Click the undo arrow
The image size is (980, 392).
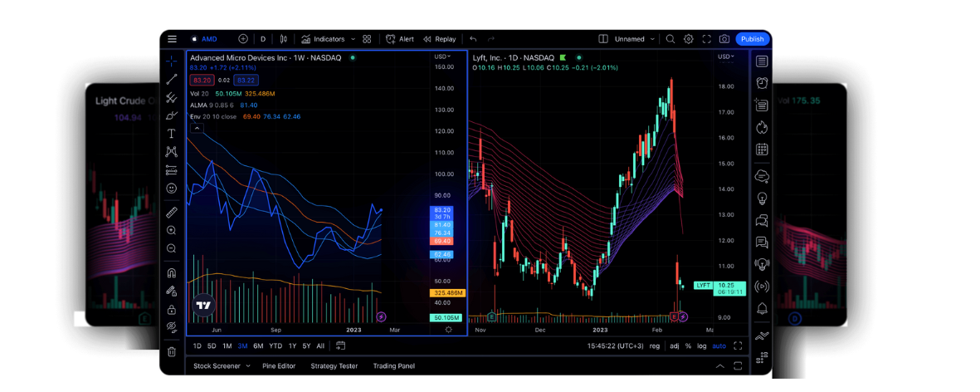473,39
